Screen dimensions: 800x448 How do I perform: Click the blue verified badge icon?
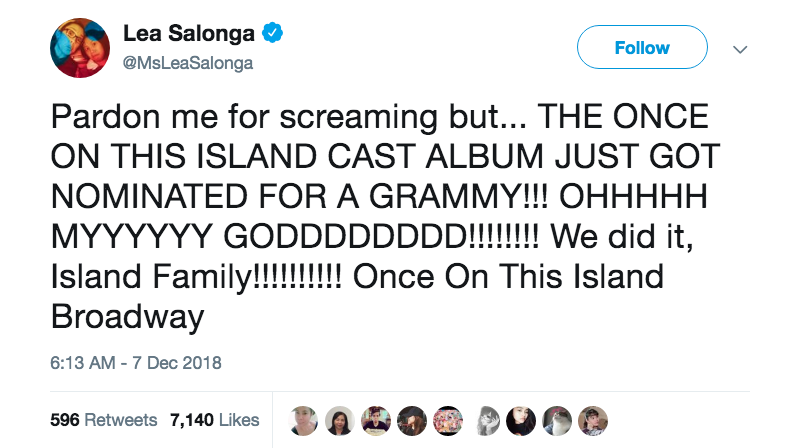click(272, 33)
